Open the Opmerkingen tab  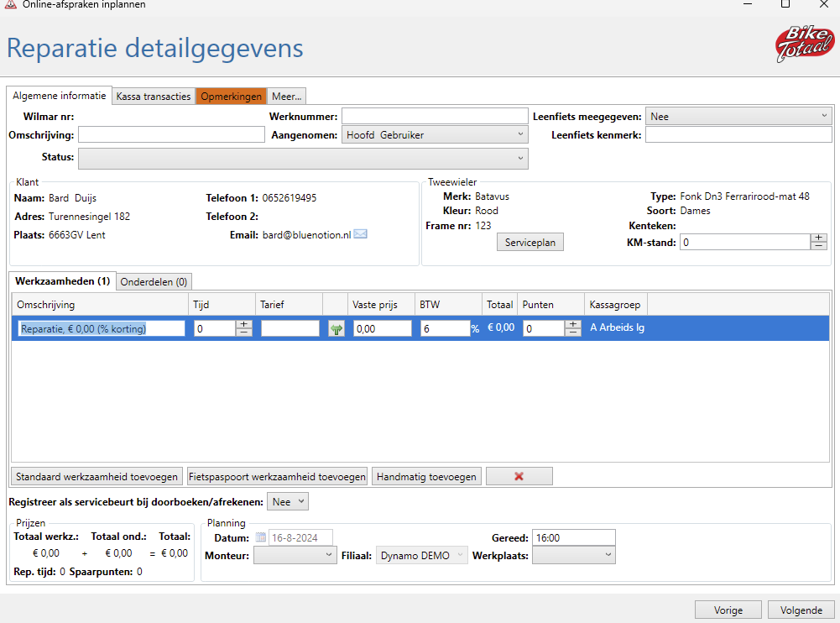click(x=231, y=97)
